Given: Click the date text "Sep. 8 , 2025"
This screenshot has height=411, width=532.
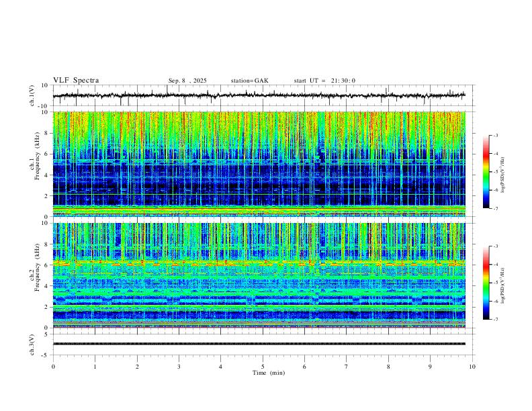Looking at the screenshot, I should 187,81.
